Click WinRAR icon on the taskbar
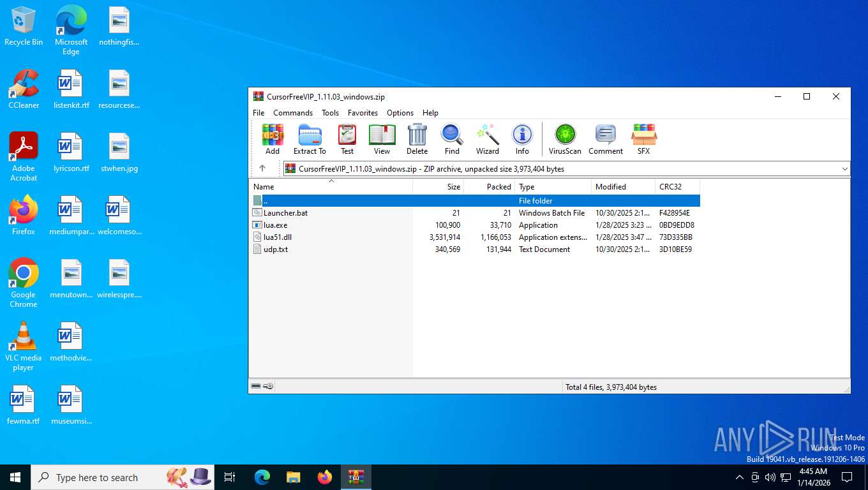The height and width of the screenshot is (490, 868). click(x=356, y=477)
